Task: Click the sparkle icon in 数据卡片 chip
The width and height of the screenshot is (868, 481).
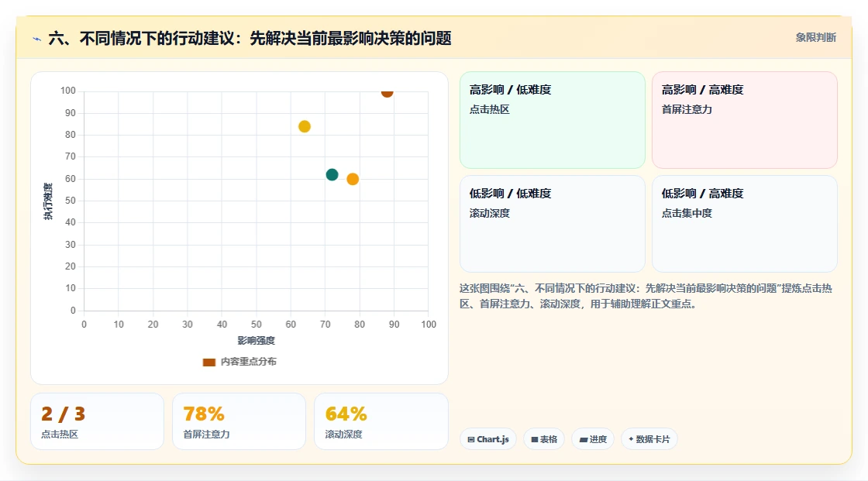Action: point(631,439)
